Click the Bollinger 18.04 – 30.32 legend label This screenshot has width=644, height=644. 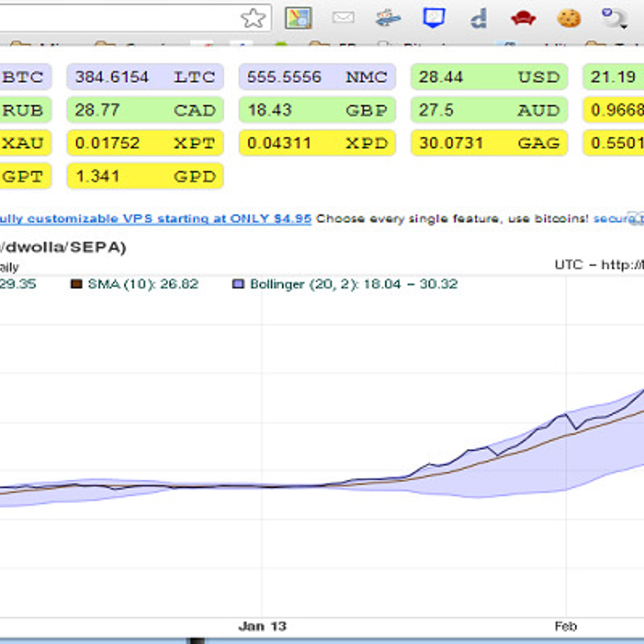tap(354, 284)
